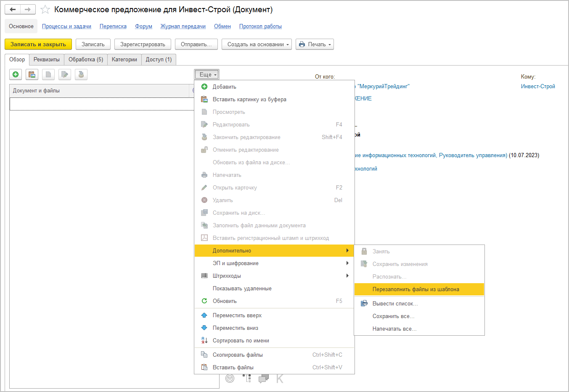Viewport: 569px width, 392px height.
Task: Click the edit file icon in toolbar
Action: (x=65, y=74)
